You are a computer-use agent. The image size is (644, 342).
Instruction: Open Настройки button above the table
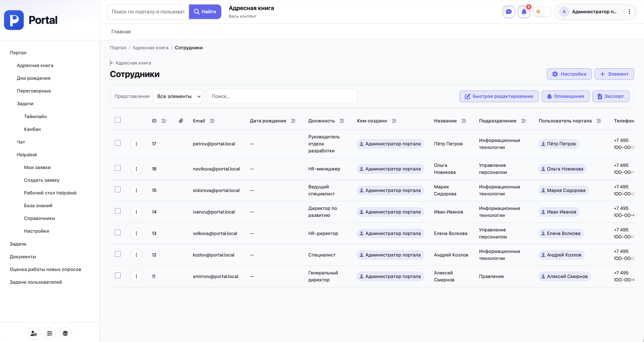569,74
